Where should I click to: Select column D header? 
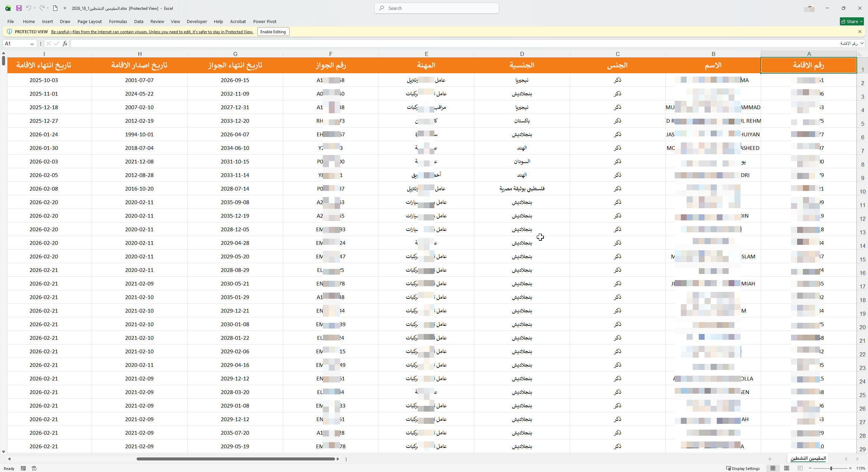click(522, 54)
